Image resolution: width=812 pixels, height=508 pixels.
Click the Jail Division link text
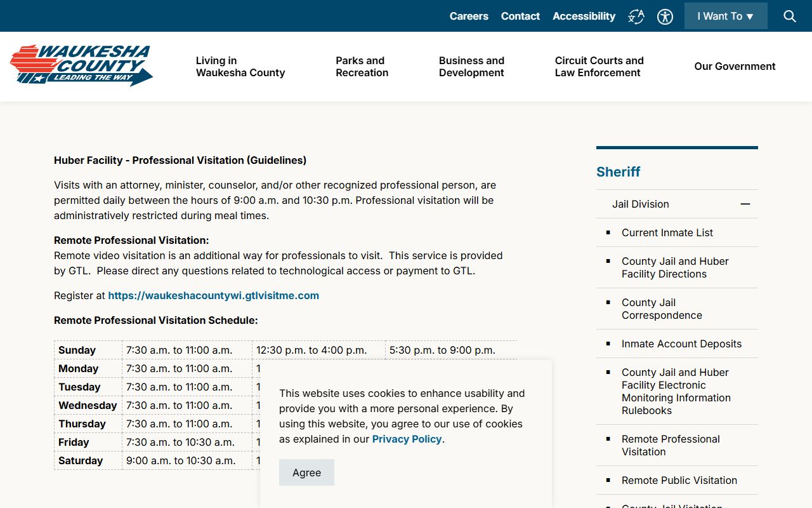coord(641,204)
